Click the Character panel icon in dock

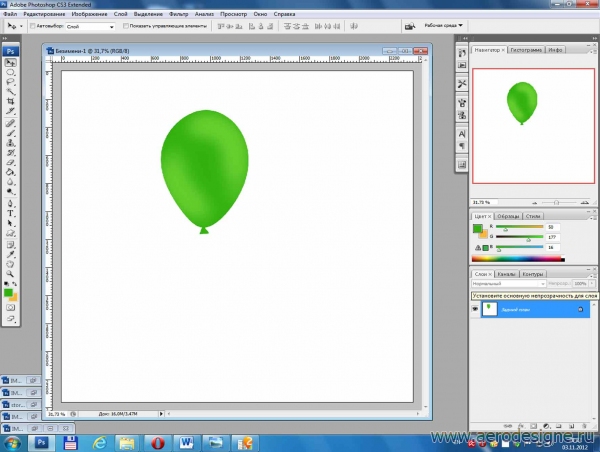tap(462, 132)
